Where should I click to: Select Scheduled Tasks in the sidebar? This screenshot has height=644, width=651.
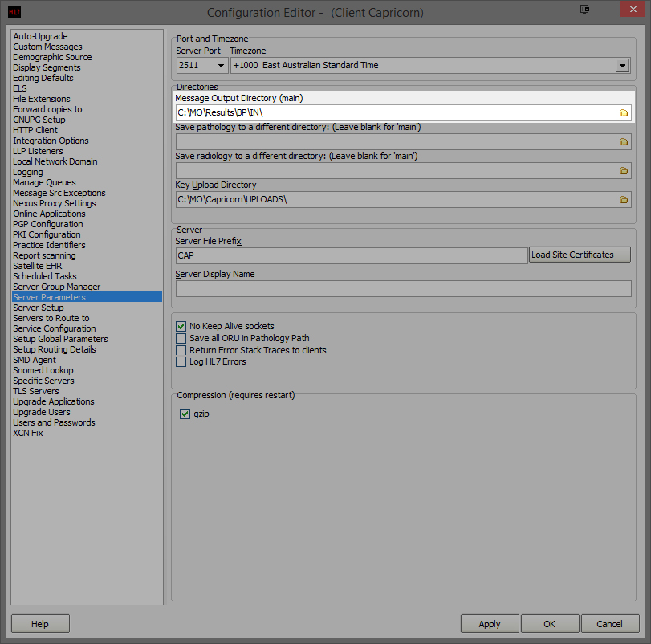(45, 276)
